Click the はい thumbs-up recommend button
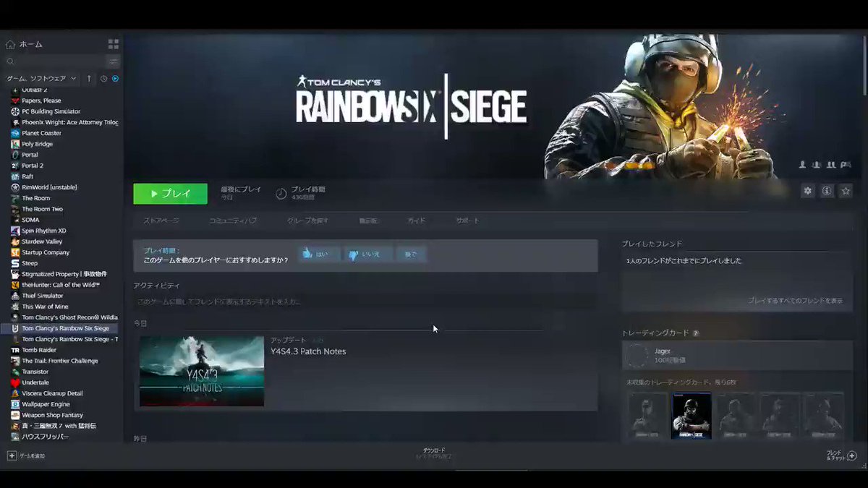 pos(319,254)
